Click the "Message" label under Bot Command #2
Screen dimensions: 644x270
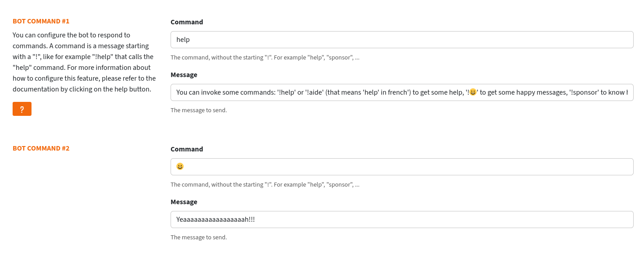[x=184, y=202]
